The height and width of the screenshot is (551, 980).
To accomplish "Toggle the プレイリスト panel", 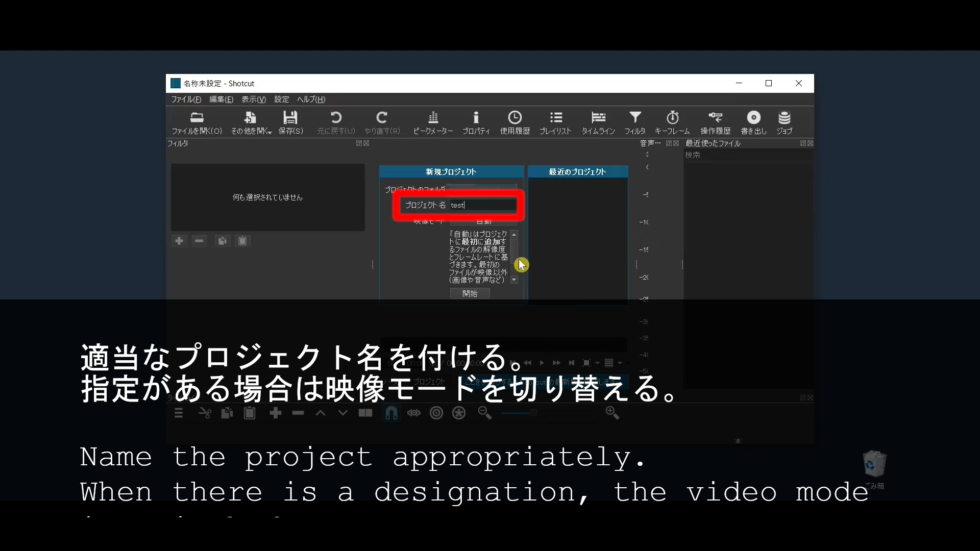I will (x=556, y=123).
